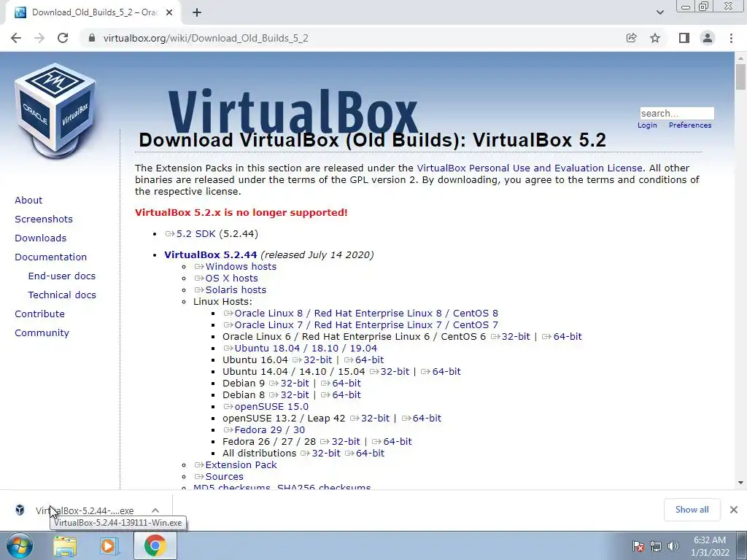Click the wiki search box
This screenshot has height=560, width=747.
[x=677, y=113]
